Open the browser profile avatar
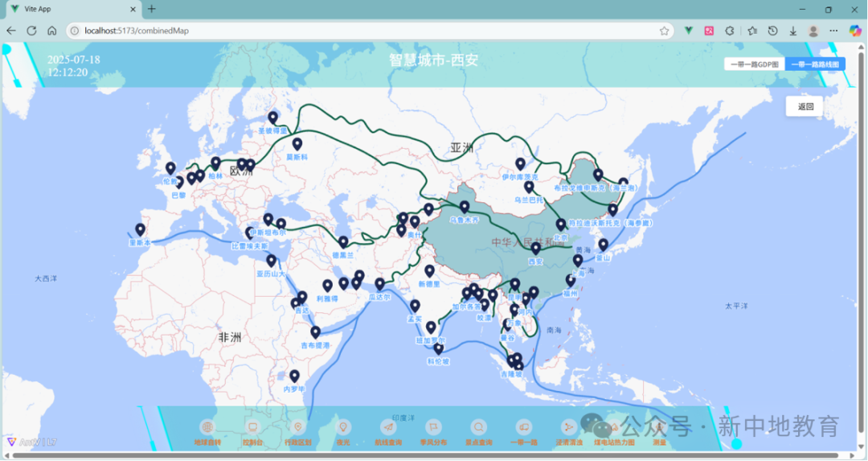Image resolution: width=868 pixels, height=461 pixels. 813,31
